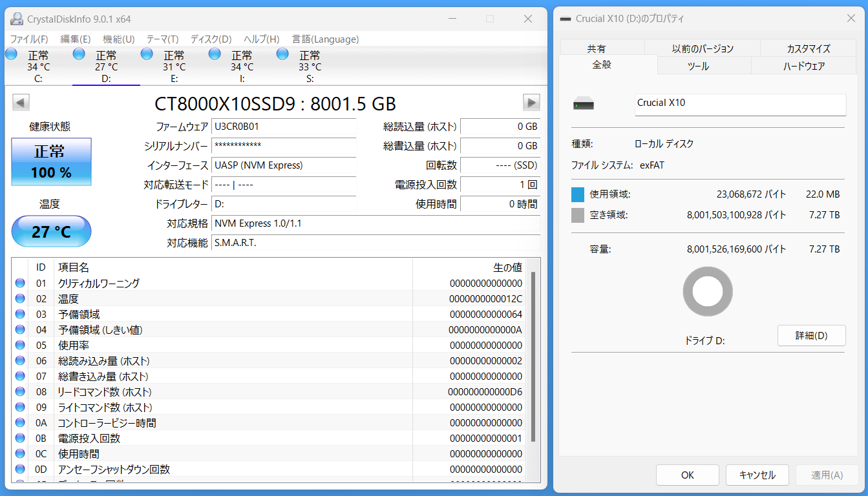Open the 機能(U) menu
The image size is (868, 496).
coord(119,39)
